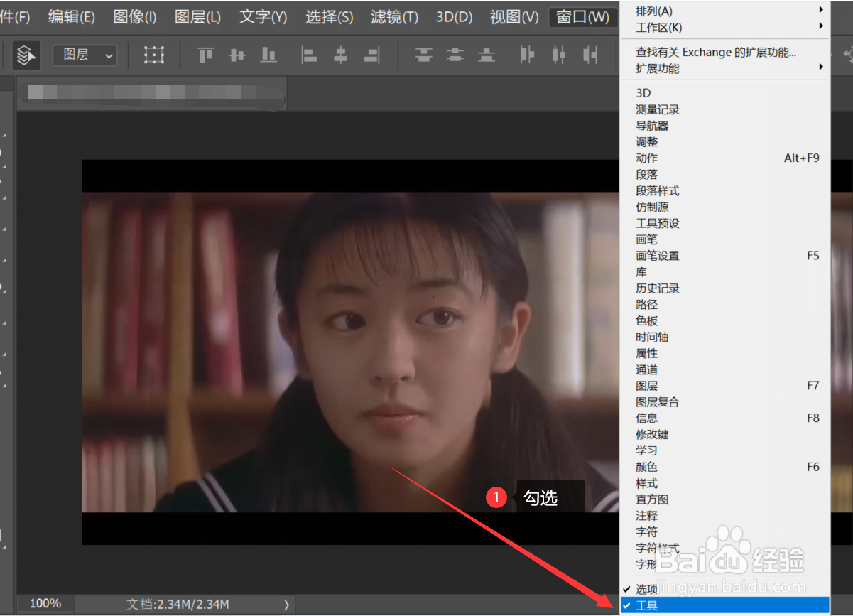This screenshot has height=616, width=853.
Task: Select 图层复合 panel entry
Action: click(724, 402)
